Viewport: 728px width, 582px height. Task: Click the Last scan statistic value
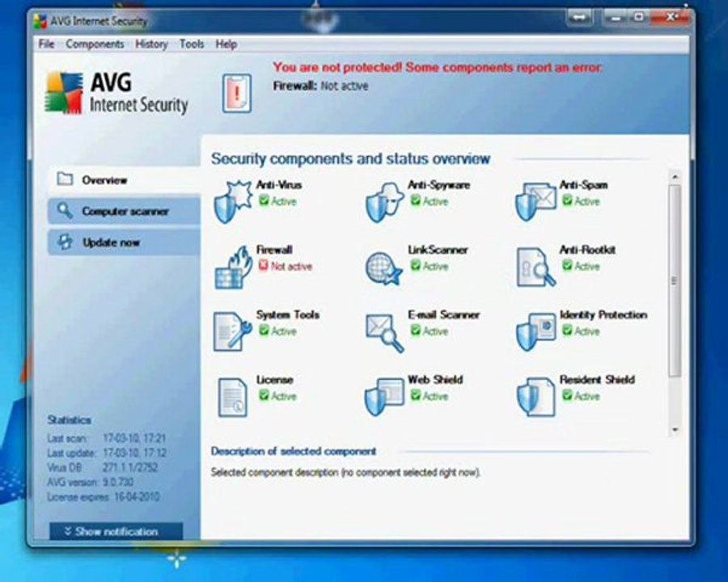click(134, 438)
